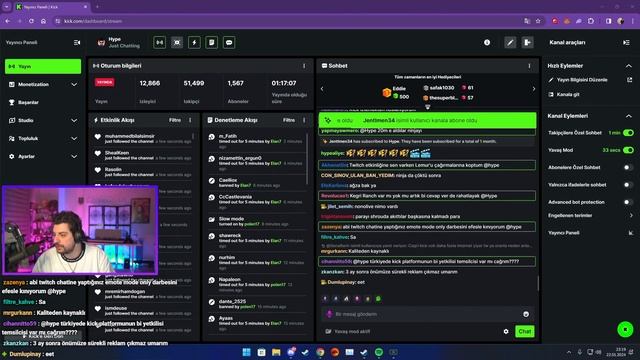This screenshot has height=360, width=640.
Task: Open Denetleme Akışı Filtre
Action: (289, 120)
